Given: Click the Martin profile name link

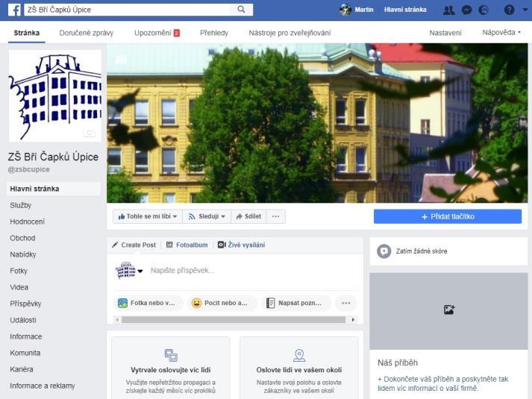Looking at the screenshot, I should (364, 10).
